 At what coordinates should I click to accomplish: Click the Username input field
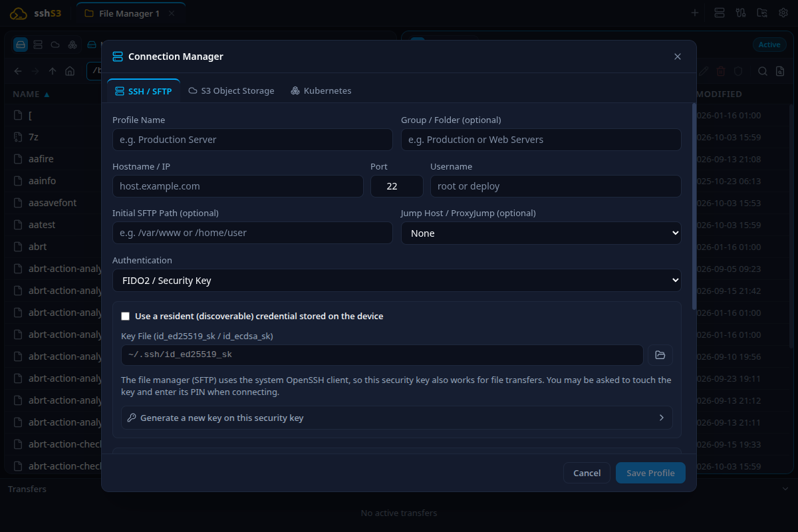555,186
